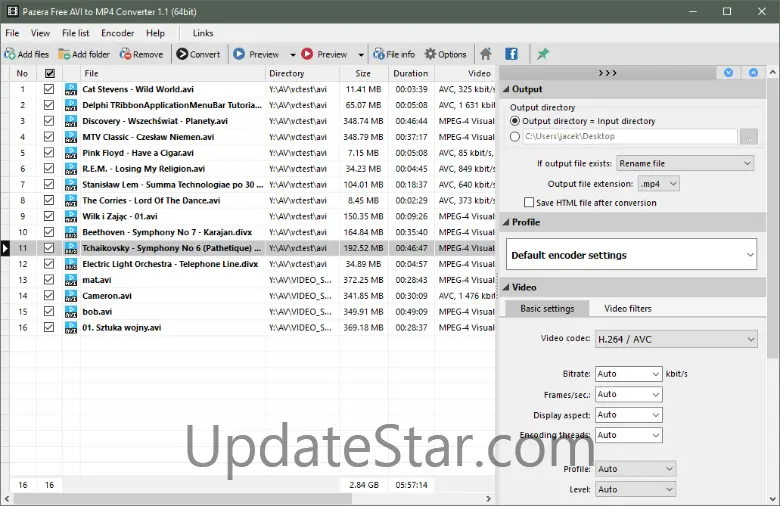
Task: Collapse the Output section
Action: click(x=506, y=89)
